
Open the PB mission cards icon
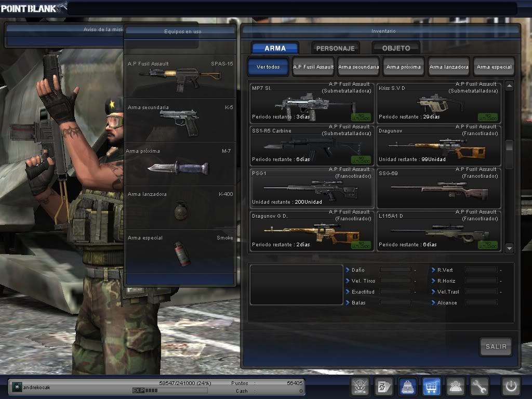tap(384, 386)
